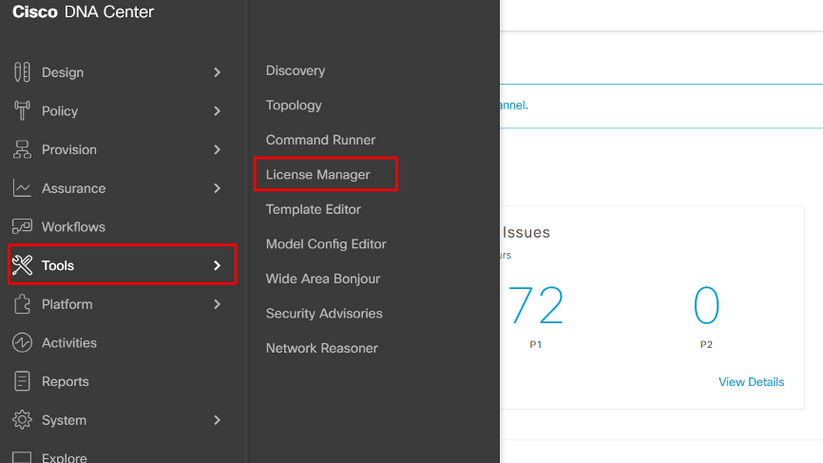Choose Template Editor from Tools submenu
Screen dimensions: 823x463
(313, 209)
